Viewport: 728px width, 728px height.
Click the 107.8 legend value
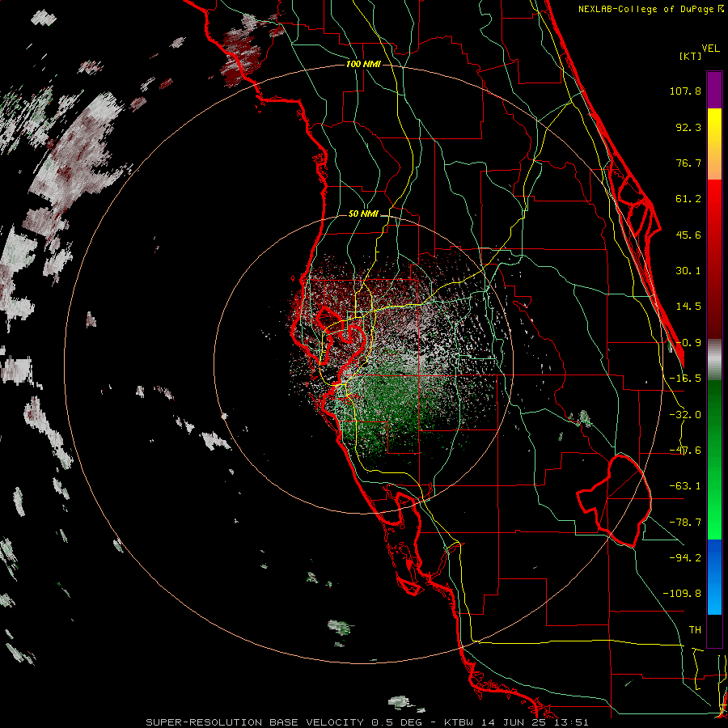coord(685,91)
